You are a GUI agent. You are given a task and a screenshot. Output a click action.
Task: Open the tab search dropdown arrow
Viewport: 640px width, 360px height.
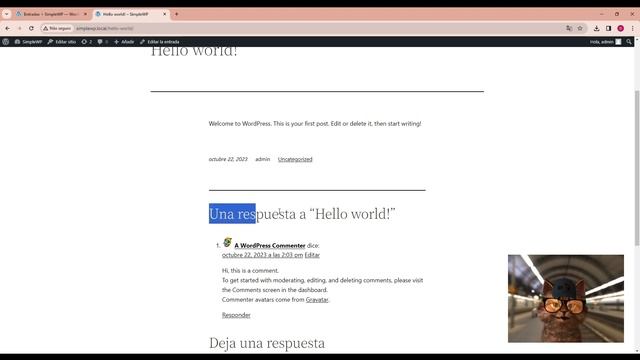7,14
